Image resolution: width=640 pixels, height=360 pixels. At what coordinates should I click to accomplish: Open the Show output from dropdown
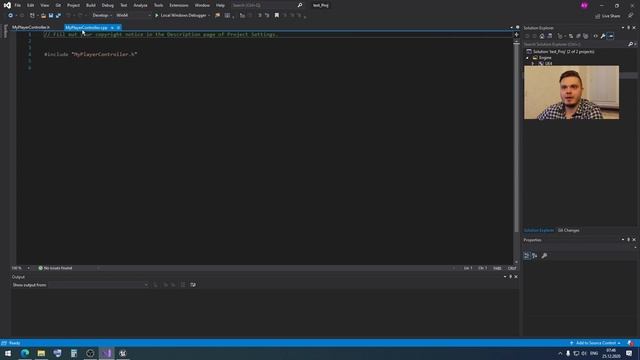coord(98,285)
